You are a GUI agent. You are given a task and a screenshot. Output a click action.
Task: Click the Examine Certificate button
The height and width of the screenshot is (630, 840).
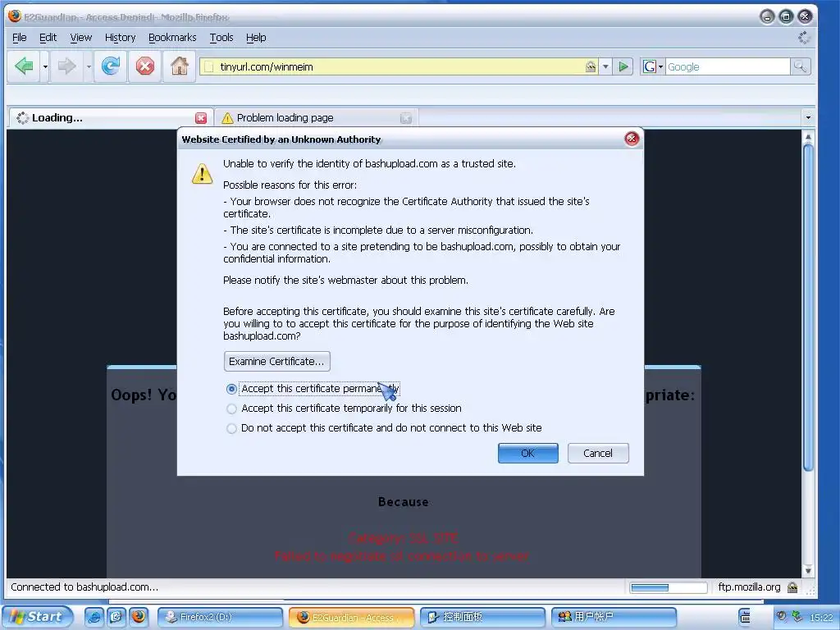click(276, 362)
